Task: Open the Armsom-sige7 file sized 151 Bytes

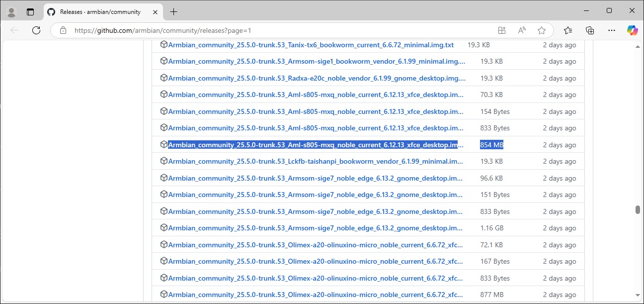Action: pyautogui.click(x=316, y=195)
